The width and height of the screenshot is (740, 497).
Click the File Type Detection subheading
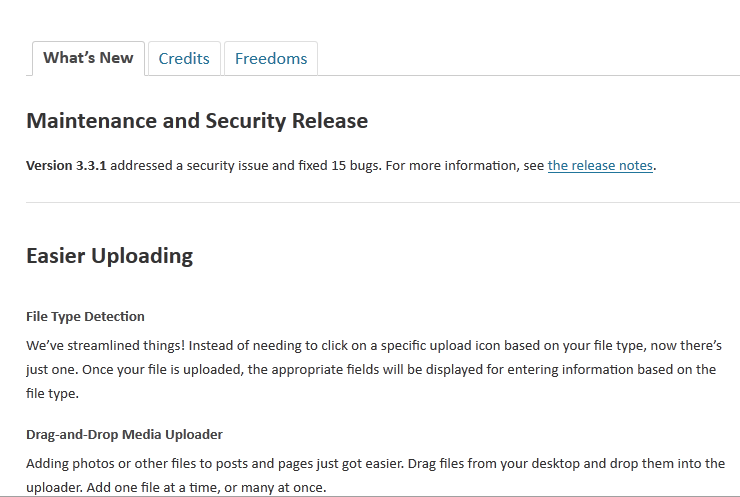[85, 316]
